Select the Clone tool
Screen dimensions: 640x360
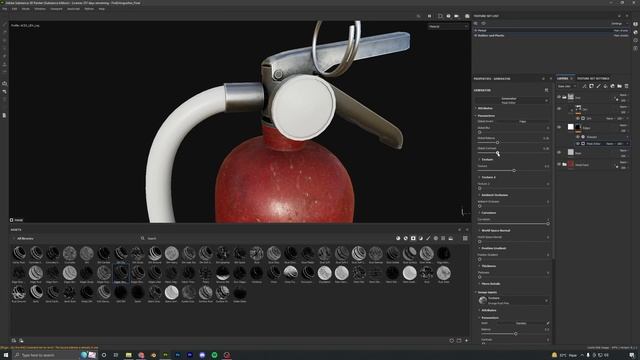tap(4, 64)
